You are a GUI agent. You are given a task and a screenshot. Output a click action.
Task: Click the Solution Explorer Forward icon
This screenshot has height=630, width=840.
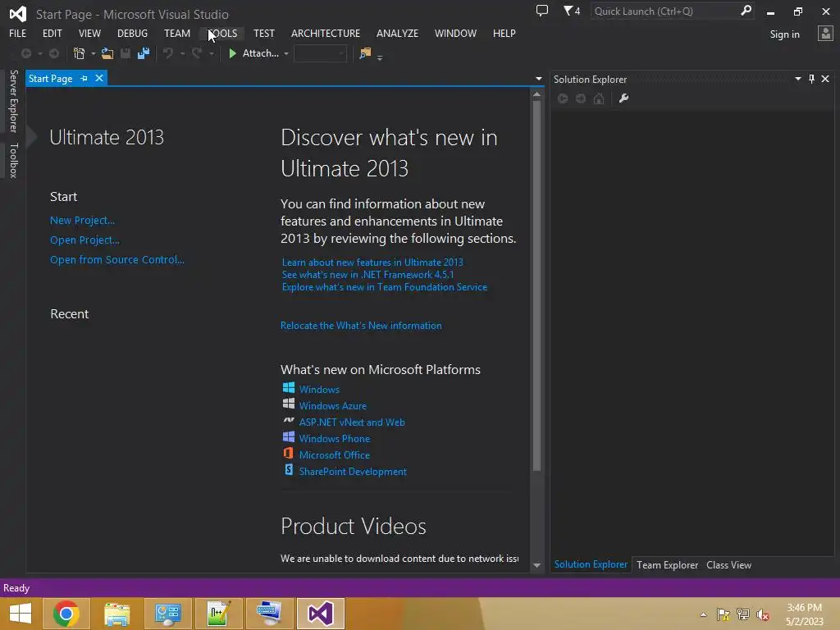pos(581,98)
